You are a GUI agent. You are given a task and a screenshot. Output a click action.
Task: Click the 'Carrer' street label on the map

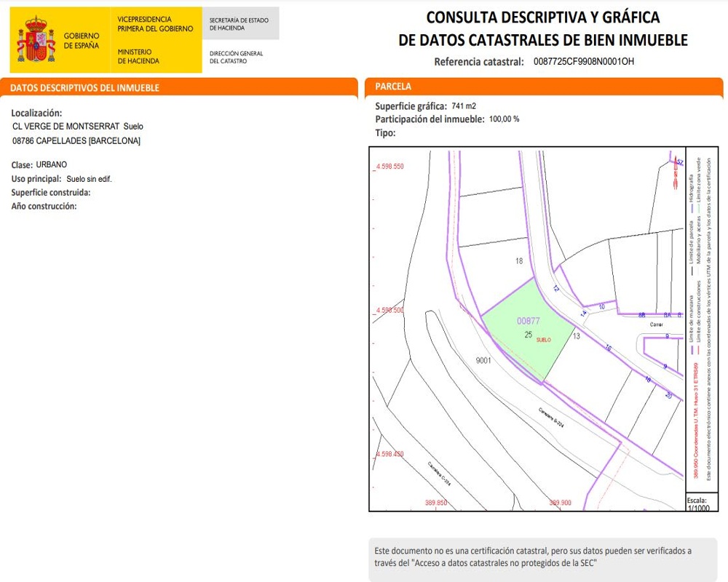coord(657,325)
